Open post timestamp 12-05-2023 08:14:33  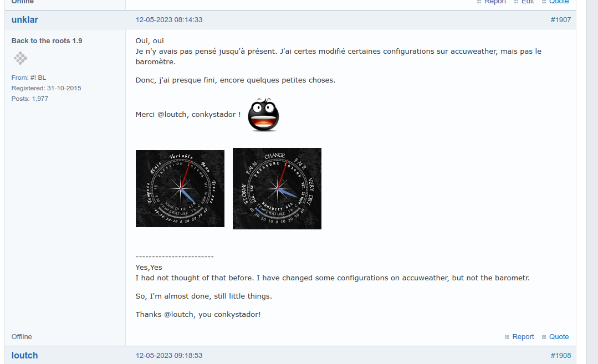(x=169, y=20)
